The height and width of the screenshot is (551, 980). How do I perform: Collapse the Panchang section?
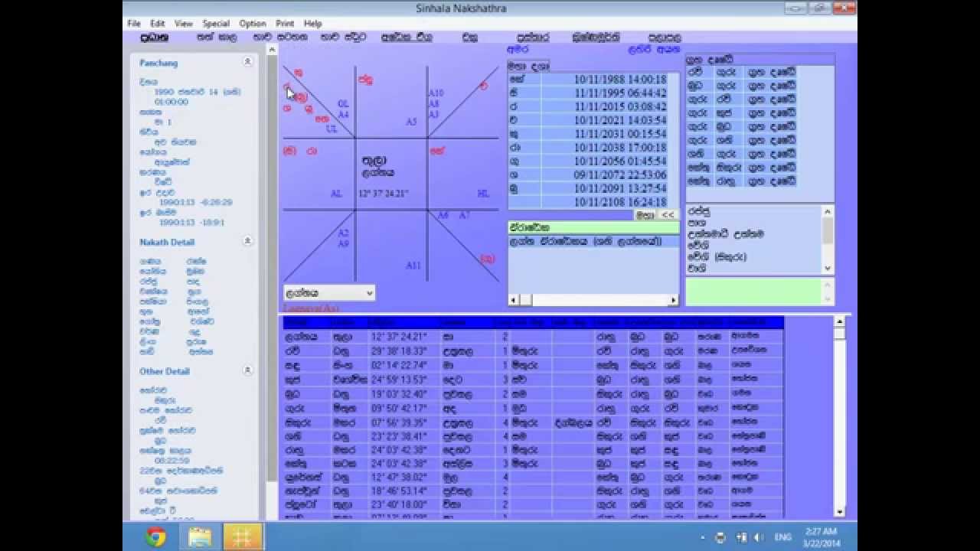coord(248,62)
